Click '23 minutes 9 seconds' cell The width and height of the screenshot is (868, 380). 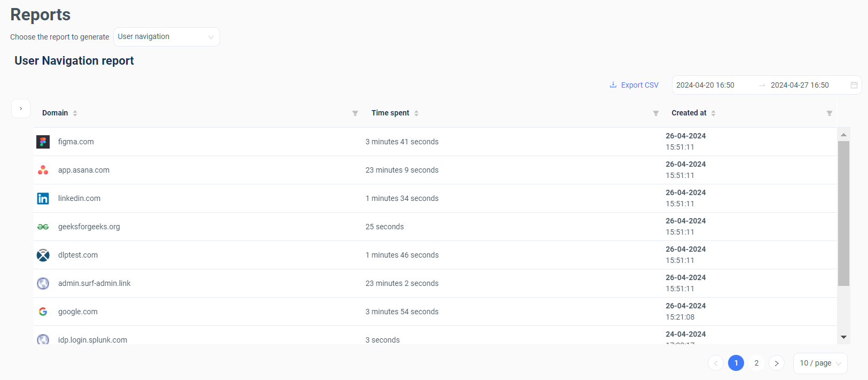pos(402,170)
